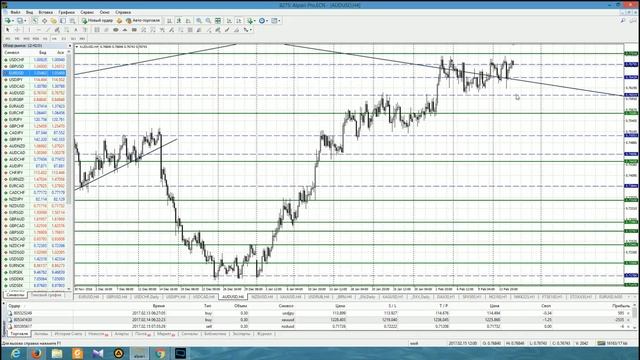Toggle chart auto scroll

point(229,20)
